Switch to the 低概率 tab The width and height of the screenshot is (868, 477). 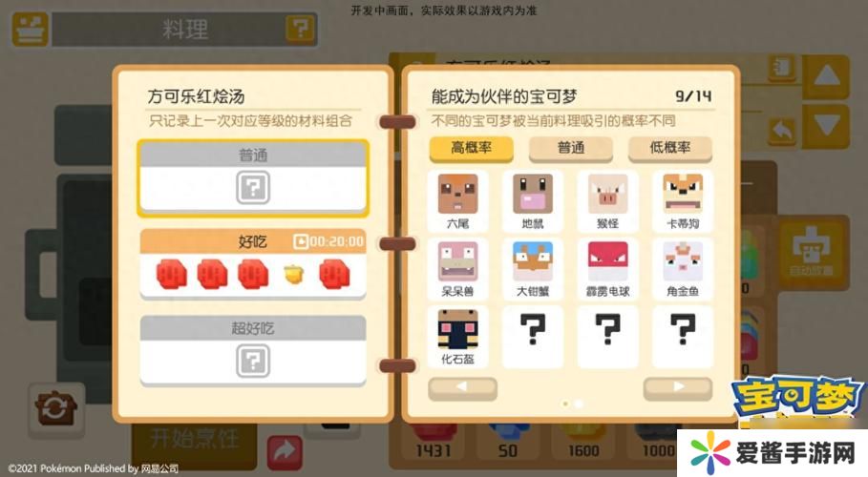669,148
